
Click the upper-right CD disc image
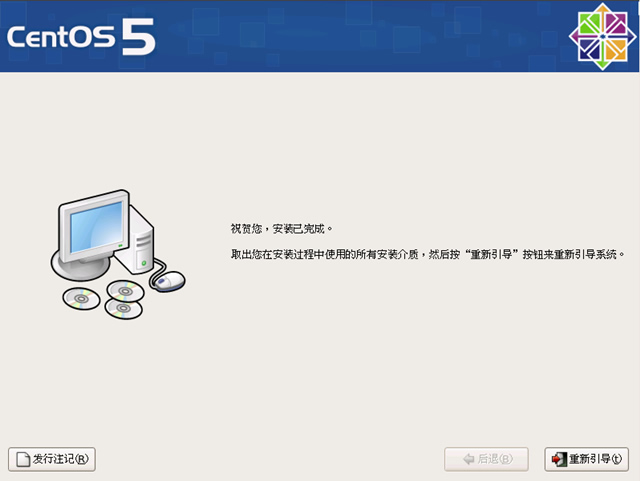pos(125,291)
